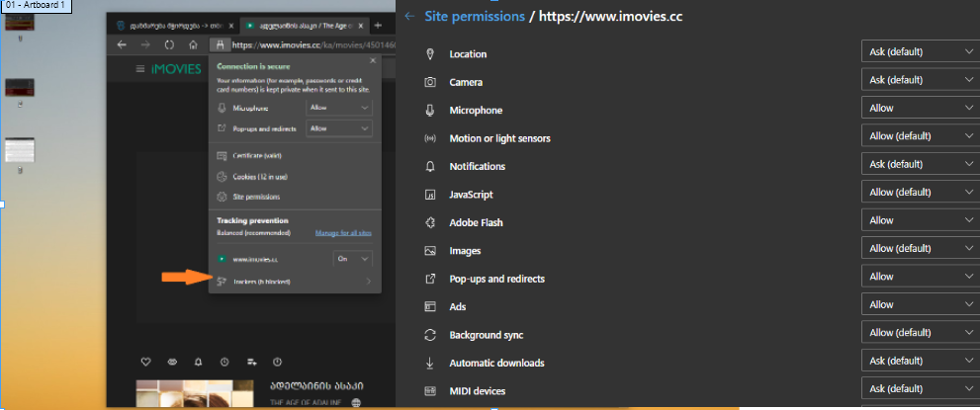Viewport: 980px width, 410px height.
Task: Click the lock icon in the address bar
Action: [220, 44]
